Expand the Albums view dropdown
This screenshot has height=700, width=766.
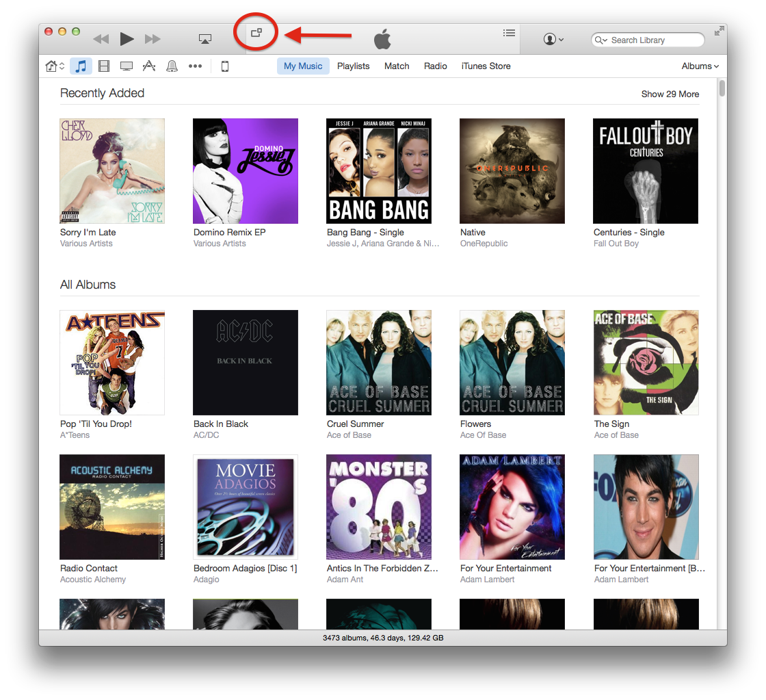(700, 66)
